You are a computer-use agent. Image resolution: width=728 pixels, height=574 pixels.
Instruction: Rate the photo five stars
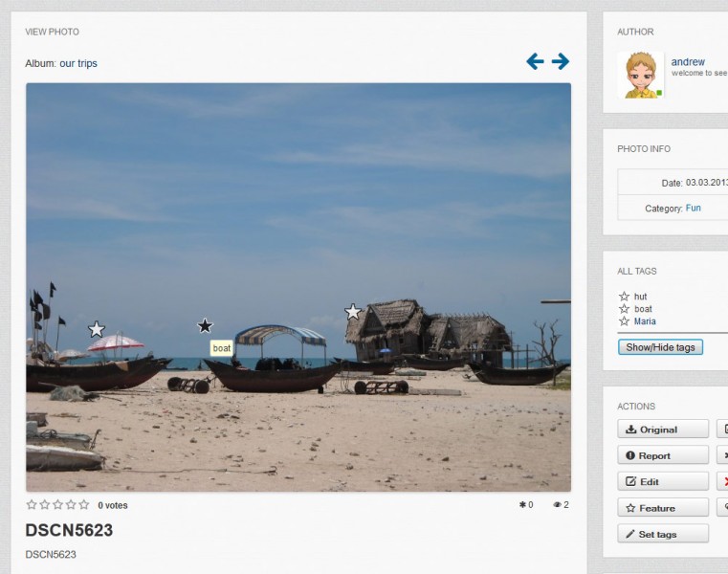pos(83,505)
